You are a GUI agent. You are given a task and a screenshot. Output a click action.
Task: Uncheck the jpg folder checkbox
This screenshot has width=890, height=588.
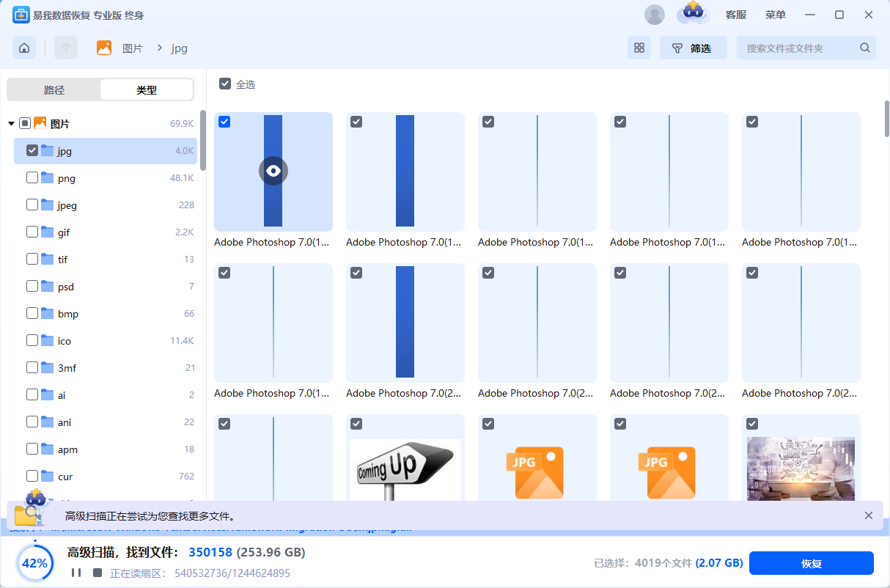click(32, 150)
